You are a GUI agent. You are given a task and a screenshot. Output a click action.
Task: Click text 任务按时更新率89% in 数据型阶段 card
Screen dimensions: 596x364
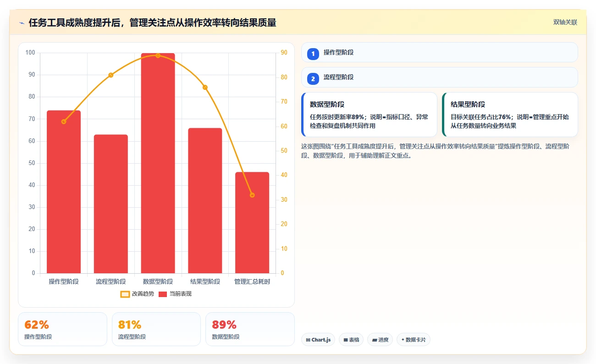337,117
